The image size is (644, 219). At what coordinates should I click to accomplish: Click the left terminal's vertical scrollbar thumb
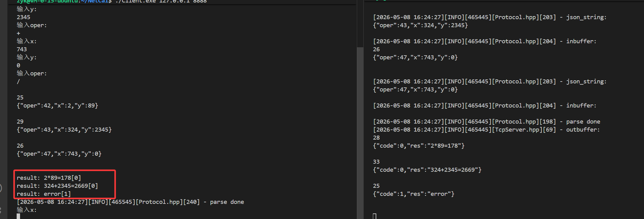pyautogui.click(x=360, y=133)
